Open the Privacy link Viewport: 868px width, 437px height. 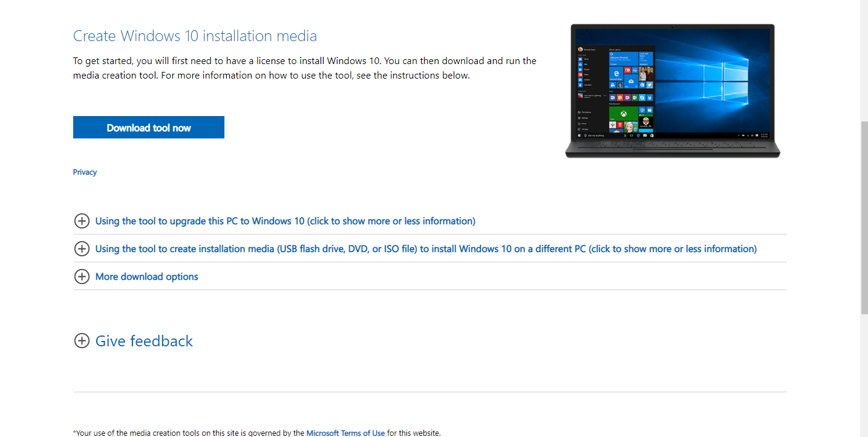(x=85, y=172)
